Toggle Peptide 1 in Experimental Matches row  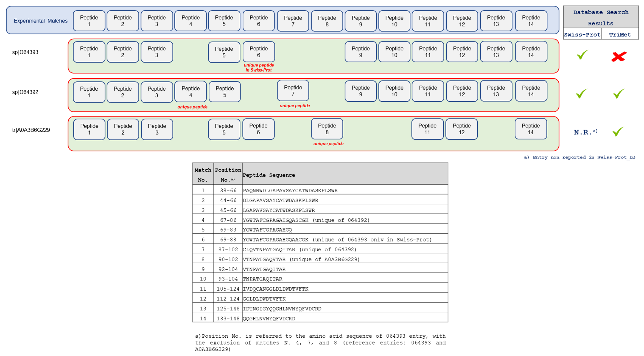click(x=89, y=21)
